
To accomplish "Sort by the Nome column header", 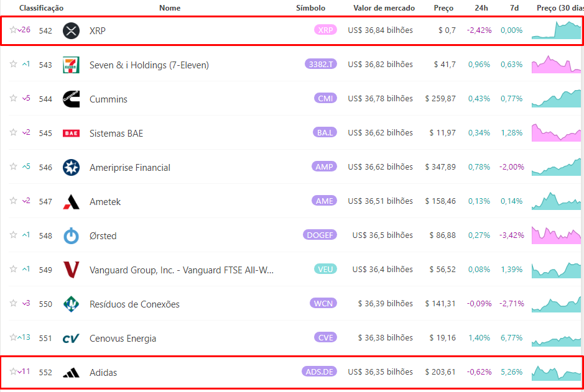I will click(x=170, y=8).
